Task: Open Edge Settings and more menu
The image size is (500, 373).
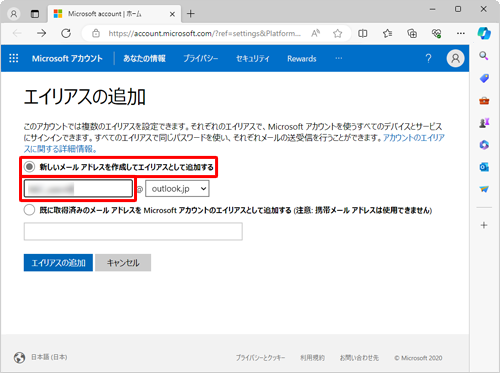Action: coord(461,33)
